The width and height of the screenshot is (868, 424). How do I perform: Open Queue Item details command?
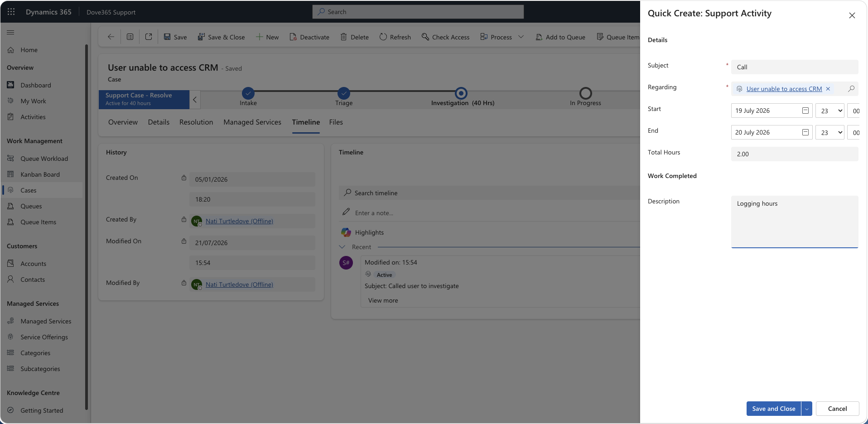click(x=618, y=37)
